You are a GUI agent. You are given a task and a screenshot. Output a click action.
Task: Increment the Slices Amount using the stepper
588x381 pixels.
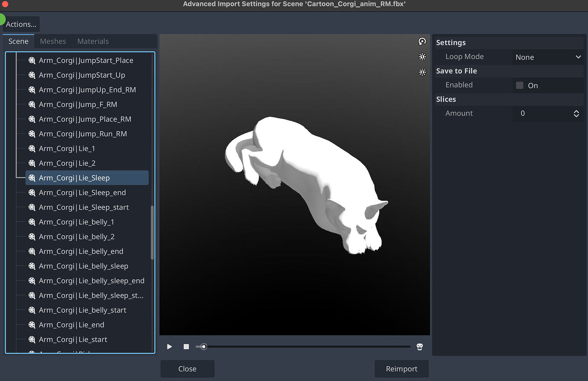tap(576, 111)
